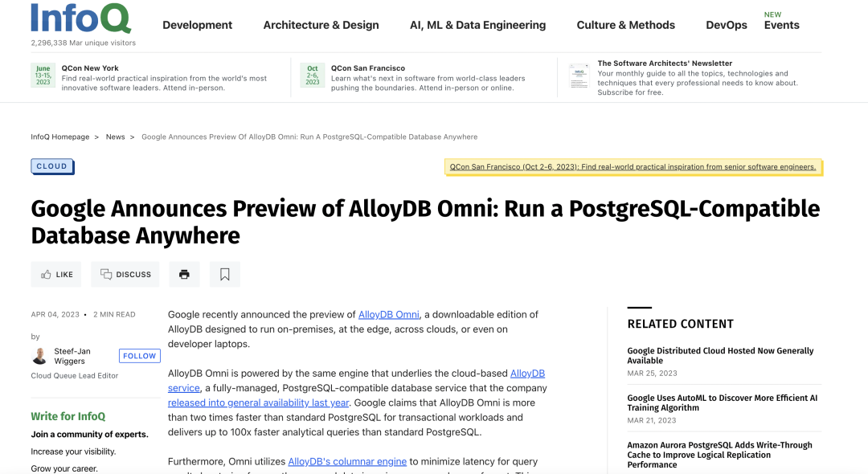Open Google Distributed Cloud Hosted related article

[x=720, y=356]
